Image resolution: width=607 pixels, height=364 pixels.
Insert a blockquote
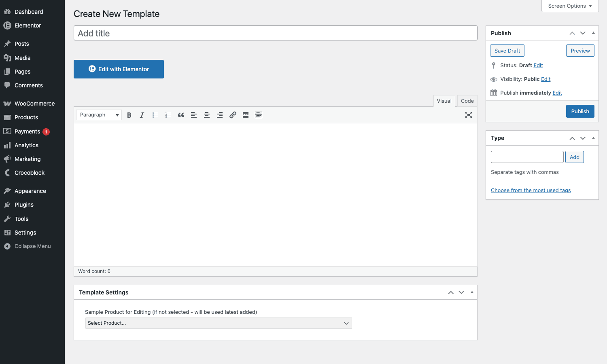pyautogui.click(x=181, y=115)
